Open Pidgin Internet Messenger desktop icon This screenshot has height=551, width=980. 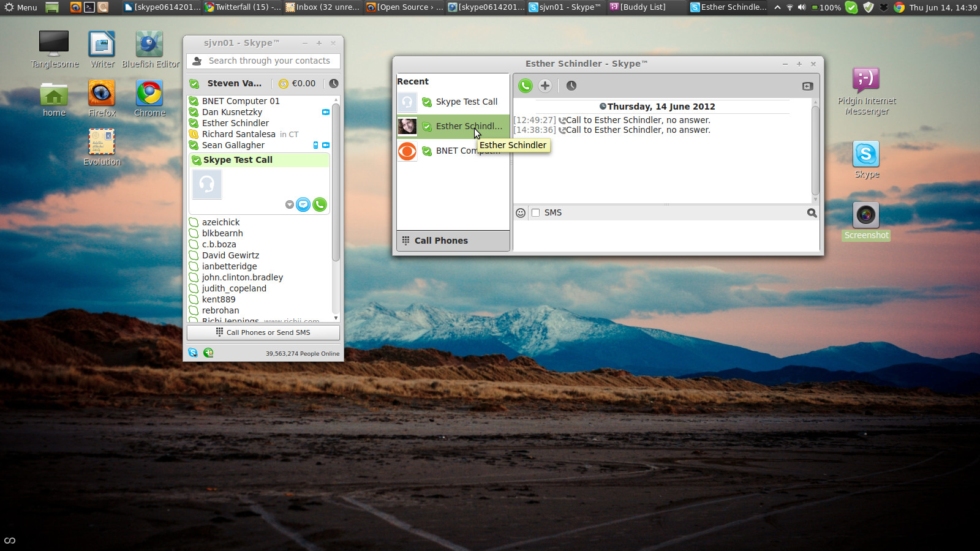click(866, 91)
